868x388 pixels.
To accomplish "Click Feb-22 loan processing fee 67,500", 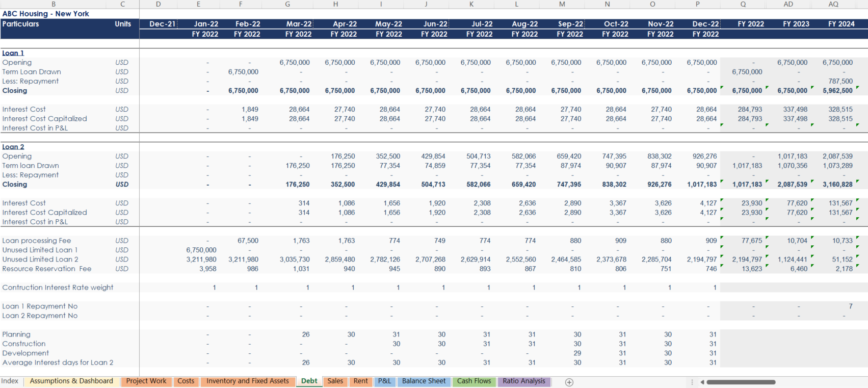I will 248,241.
